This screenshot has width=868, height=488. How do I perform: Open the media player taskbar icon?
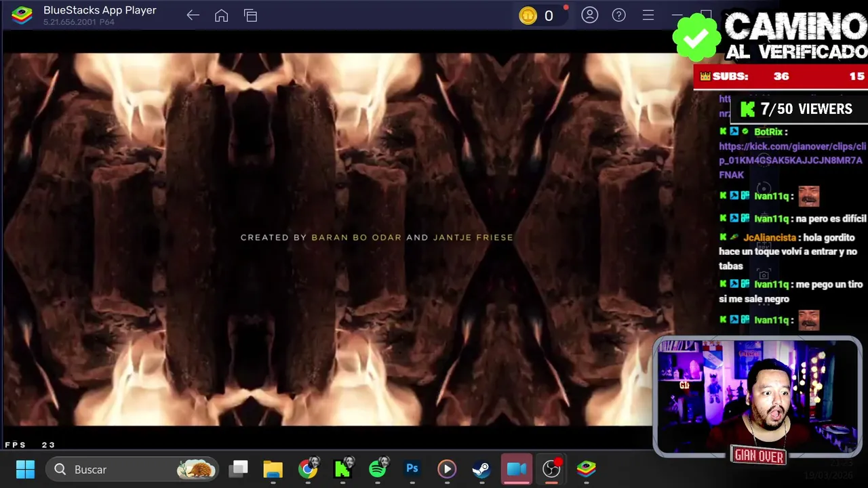pos(447,469)
